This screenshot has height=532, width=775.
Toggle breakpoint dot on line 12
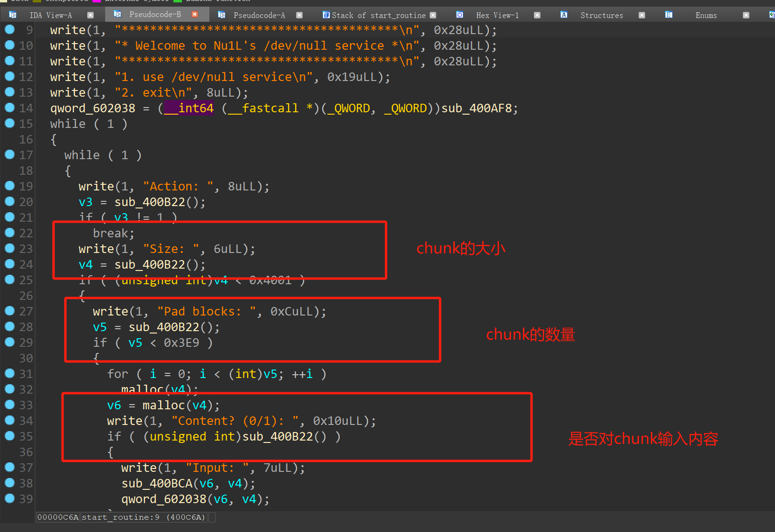click(9, 76)
